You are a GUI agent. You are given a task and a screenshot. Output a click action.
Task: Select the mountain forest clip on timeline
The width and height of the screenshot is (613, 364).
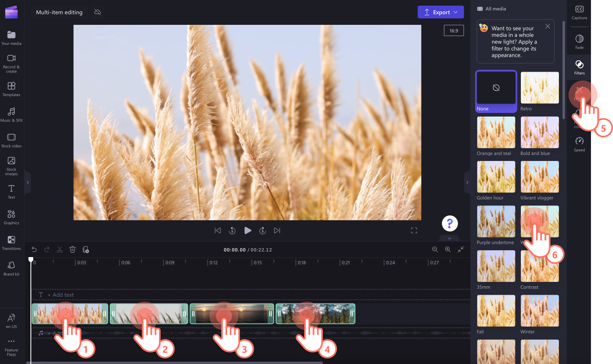pyautogui.click(x=315, y=314)
